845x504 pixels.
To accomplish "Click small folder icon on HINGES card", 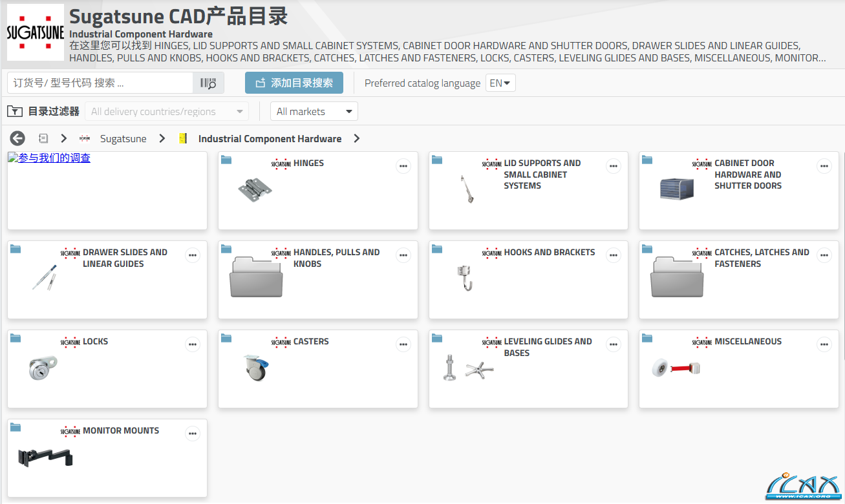I will point(226,160).
